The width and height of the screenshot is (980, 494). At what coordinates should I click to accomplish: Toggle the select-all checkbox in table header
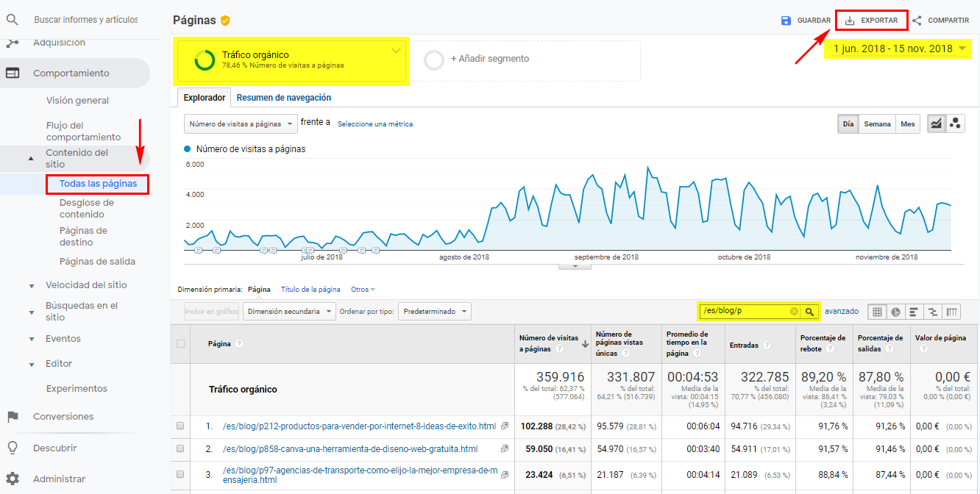180,343
